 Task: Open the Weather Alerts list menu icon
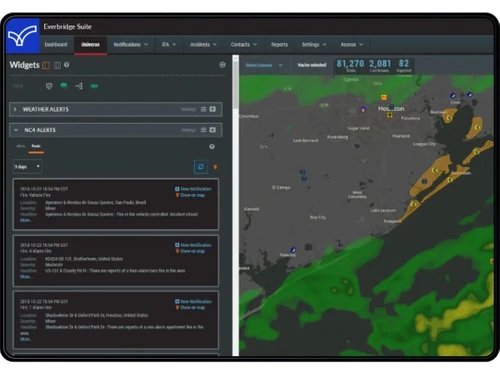point(203,109)
